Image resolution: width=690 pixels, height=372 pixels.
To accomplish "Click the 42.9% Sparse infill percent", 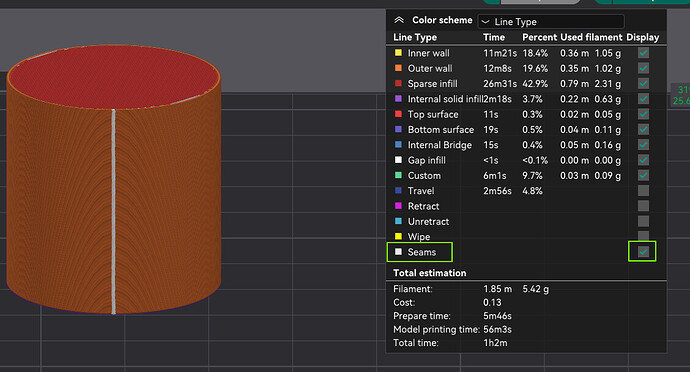I will pyautogui.click(x=535, y=84).
